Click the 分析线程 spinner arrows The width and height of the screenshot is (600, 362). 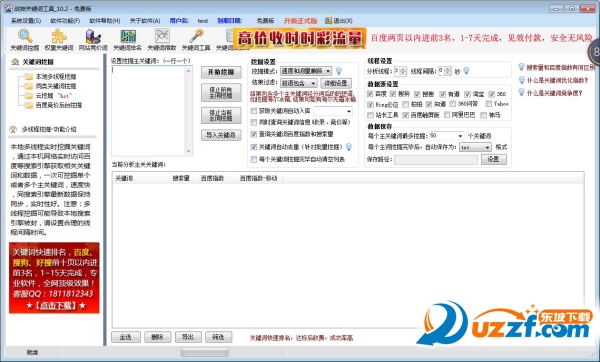click(402, 71)
